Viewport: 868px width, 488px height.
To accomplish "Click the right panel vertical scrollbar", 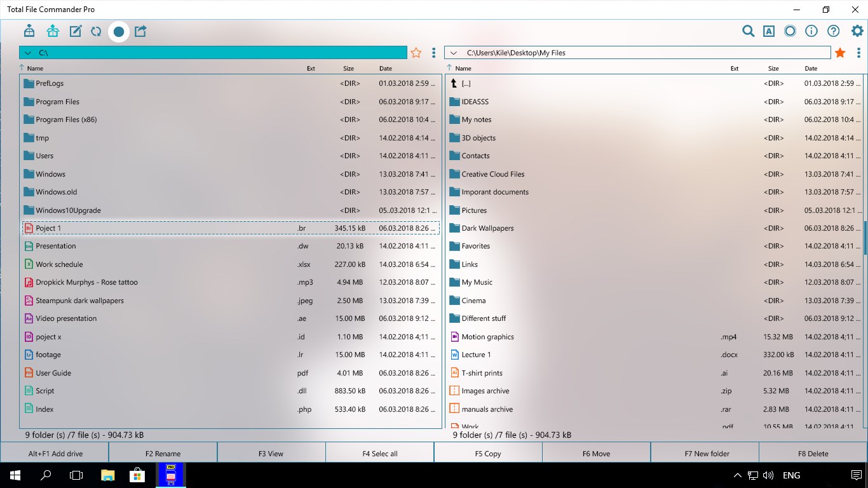I will [865, 238].
